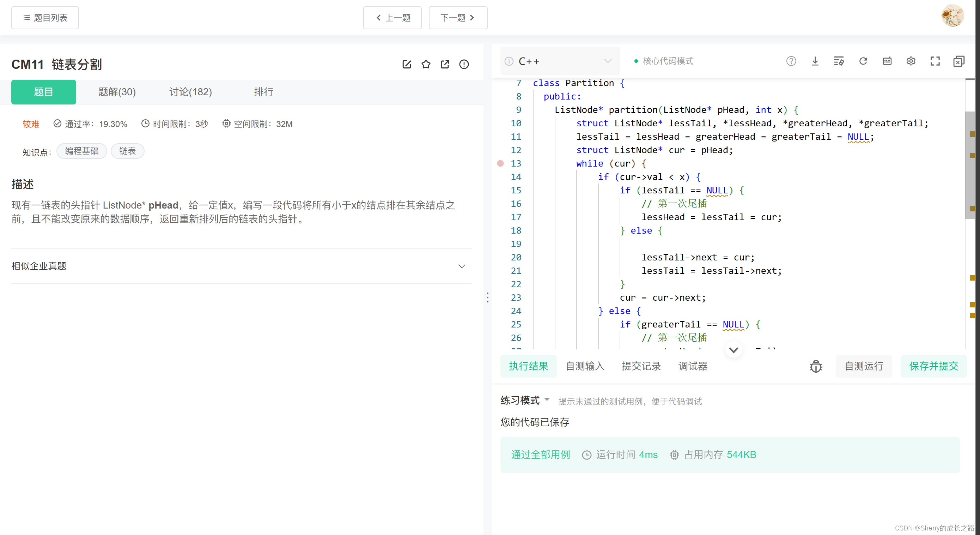
Task: Select the 编程基础 knowledge tag
Action: pyautogui.click(x=82, y=151)
